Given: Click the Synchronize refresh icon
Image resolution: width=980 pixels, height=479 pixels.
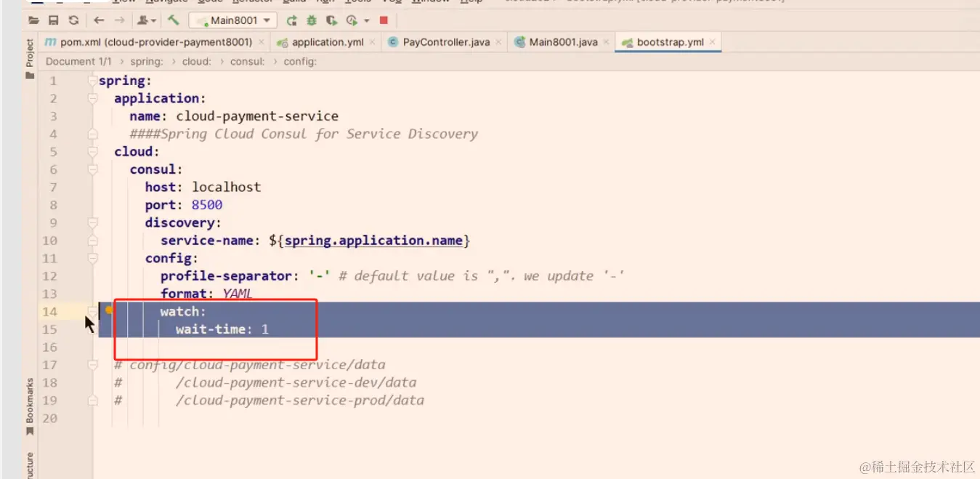Looking at the screenshot, I should (x=73, y=20).
